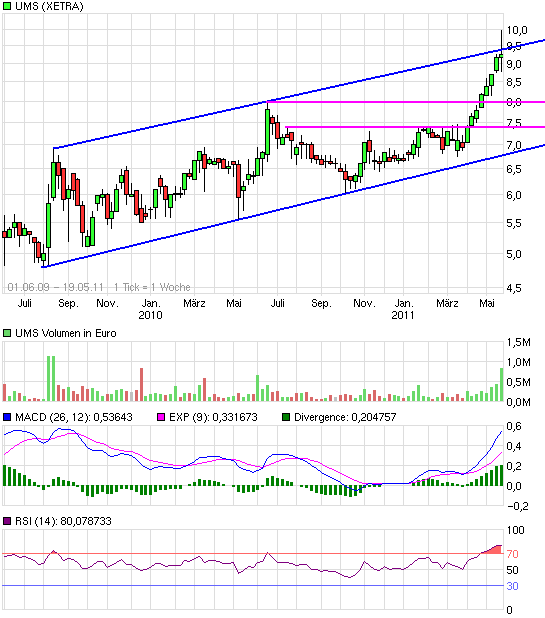Click the '−0,2' MACD axis label
The height and width of the screenshot is (618, 545).
point(517,506)
